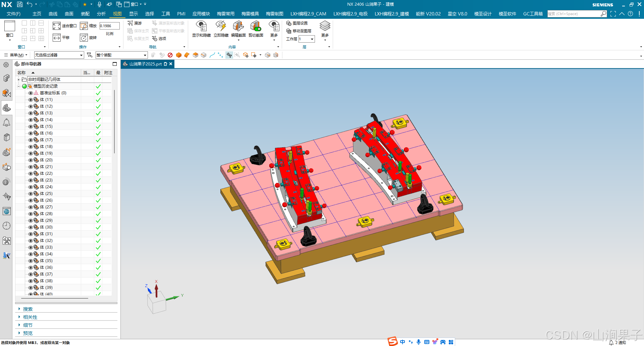Viewport: 644px width, 346px height.
Task: Open the notifications bell sidebar icon
Action: pos(7,122)
